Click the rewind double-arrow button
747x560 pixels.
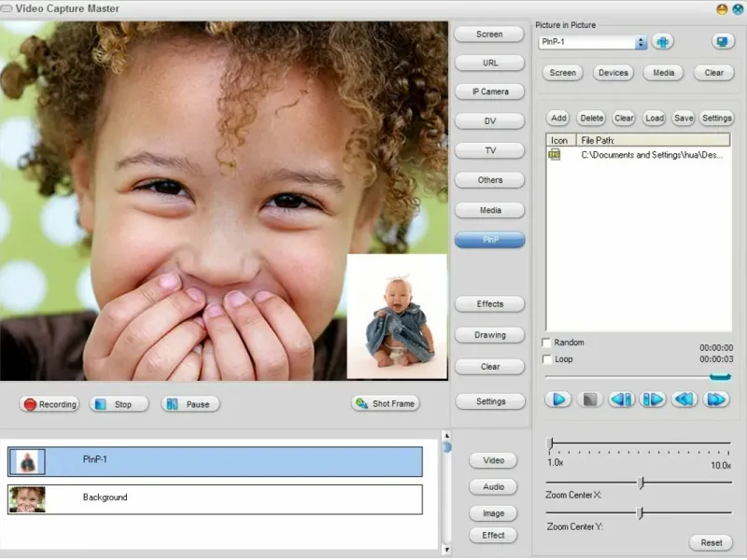pyautogui.click(x=684, y=399)
